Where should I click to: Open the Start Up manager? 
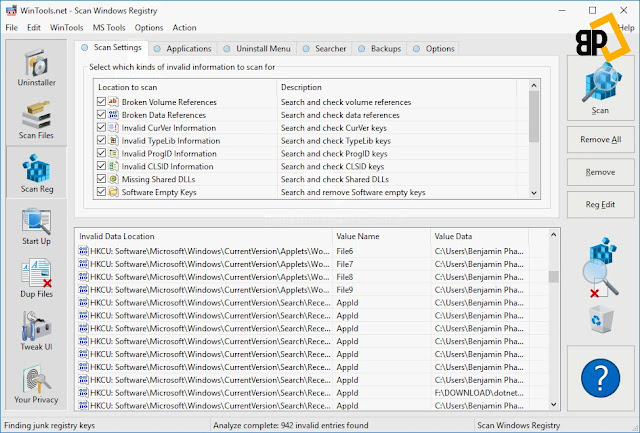36,226
